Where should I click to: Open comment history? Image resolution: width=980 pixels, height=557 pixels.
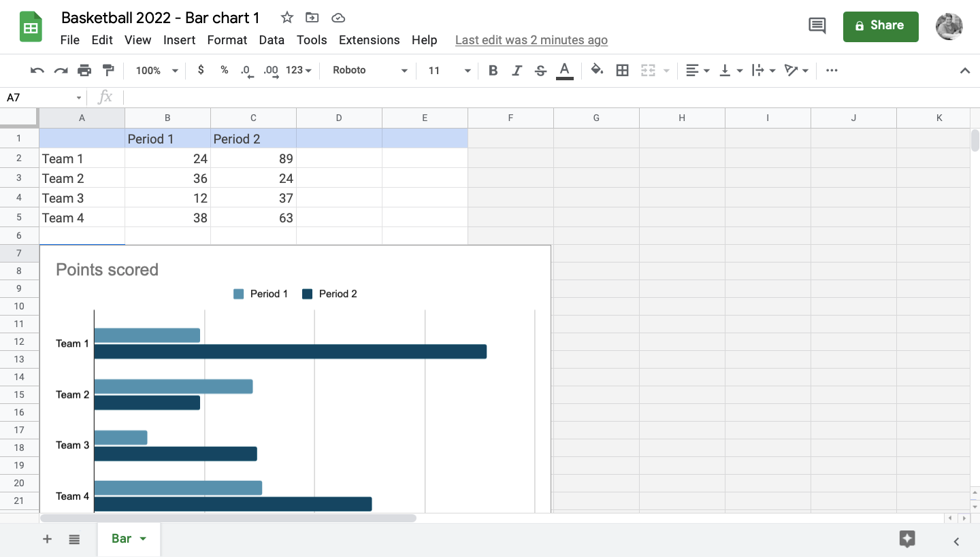pos(817,25)
